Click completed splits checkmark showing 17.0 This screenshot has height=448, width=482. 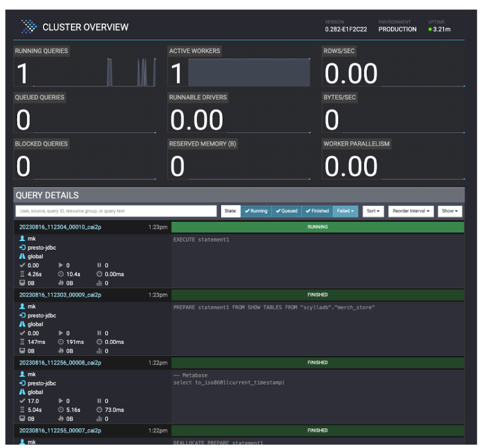(x=22, y=401)
